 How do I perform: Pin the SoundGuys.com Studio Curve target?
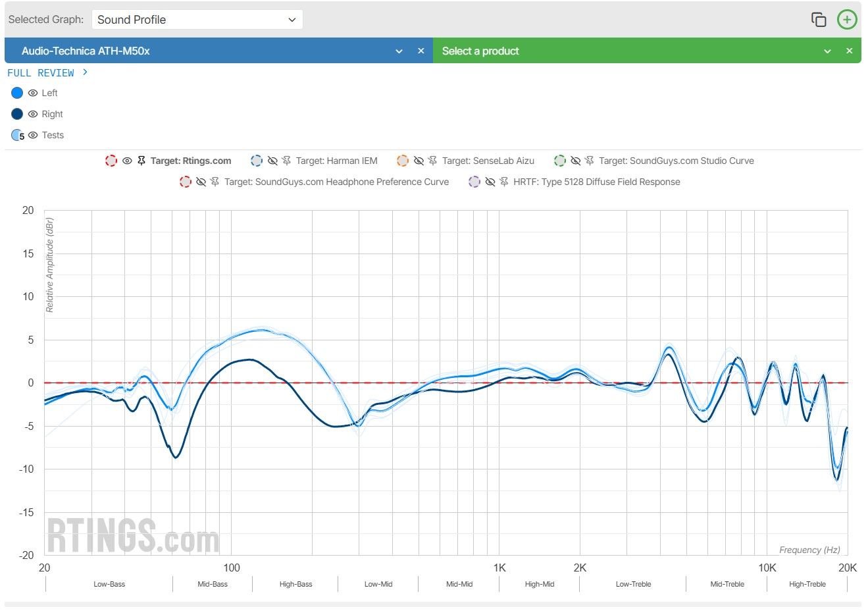click(589, 161)
